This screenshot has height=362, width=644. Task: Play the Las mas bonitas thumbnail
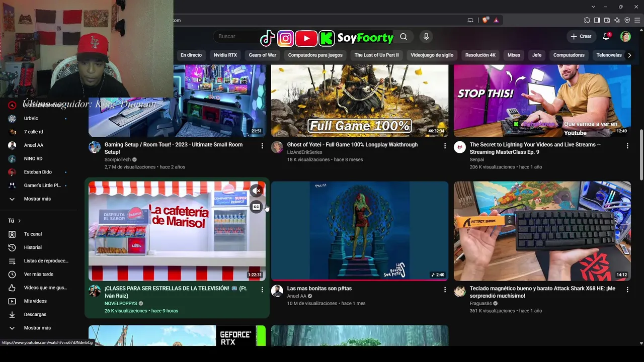click(360, 231)
